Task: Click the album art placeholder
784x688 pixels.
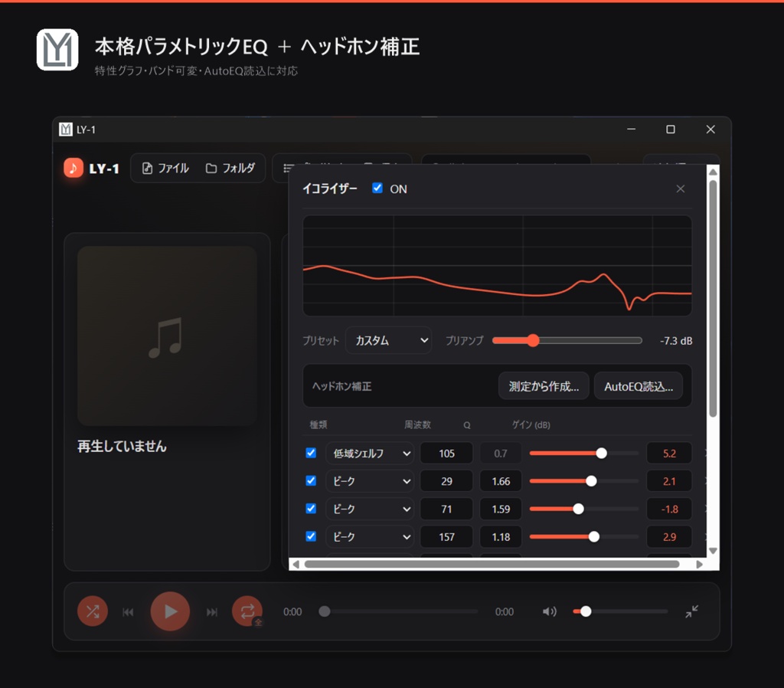Action: (167, 336)
